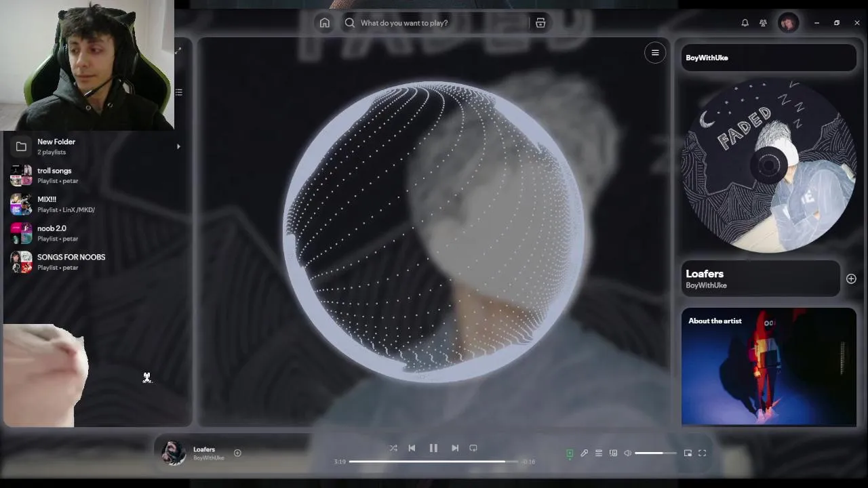Open the notifications bell
This screenshot has height=488, width=868.
point(745,23)
